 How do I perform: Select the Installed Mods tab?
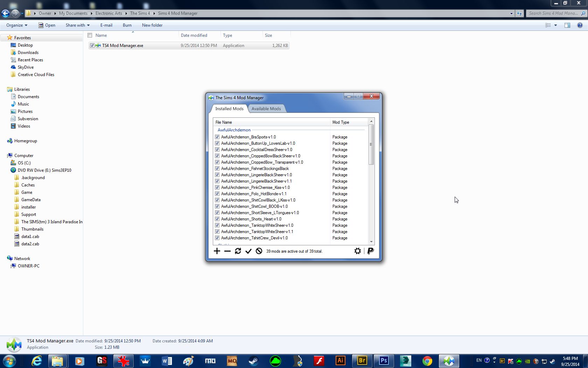pyautogui.click(x=229, y=109)
